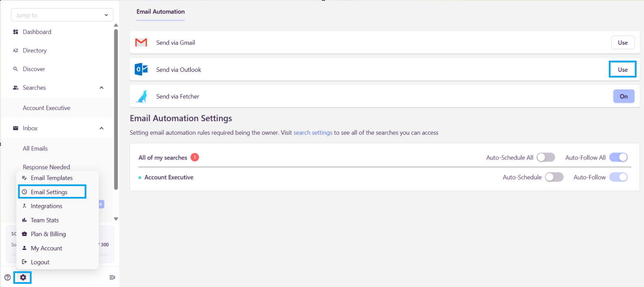
Task: Click the sidebar scrollbar up arrow
Action: tap(116, 25)
